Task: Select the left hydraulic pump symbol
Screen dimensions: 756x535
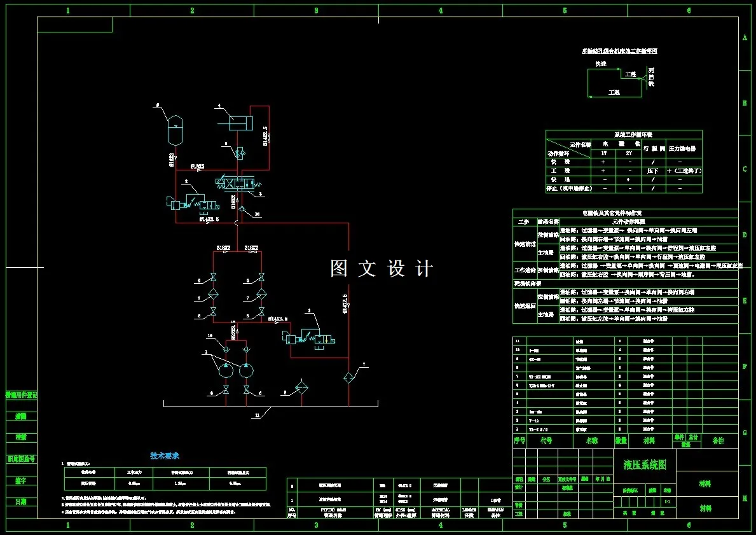Action: coord(226,370)
